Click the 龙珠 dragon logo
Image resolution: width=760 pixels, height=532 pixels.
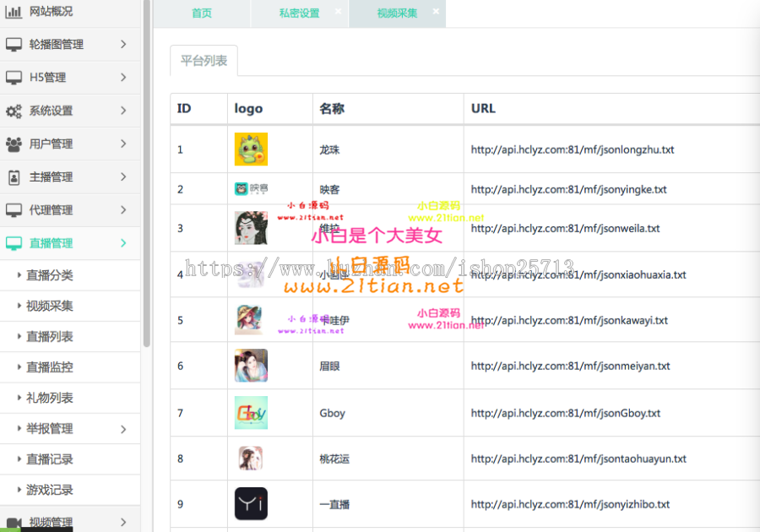[251, 149]
